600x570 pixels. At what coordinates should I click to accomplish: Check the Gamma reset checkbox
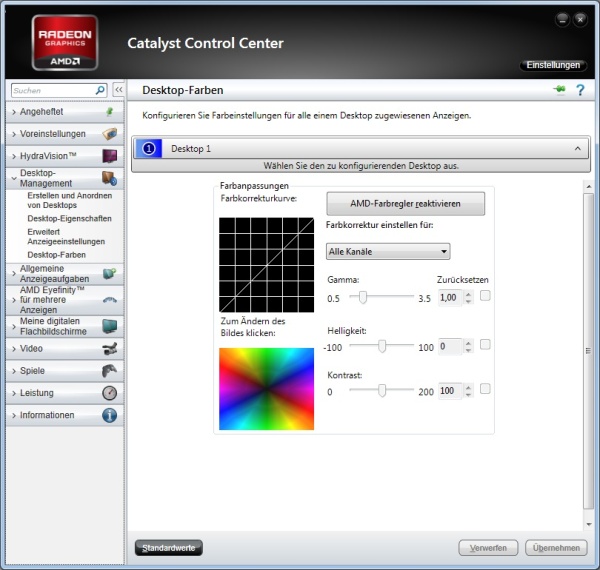[485, 296]
